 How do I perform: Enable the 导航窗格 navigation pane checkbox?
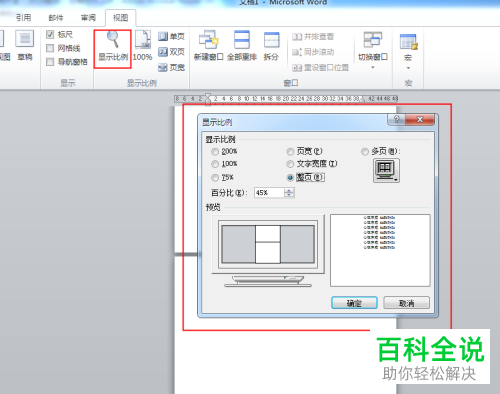coord(50,62)
